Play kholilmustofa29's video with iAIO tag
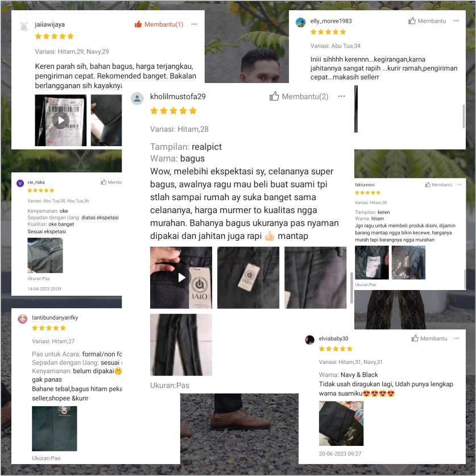 181,278
